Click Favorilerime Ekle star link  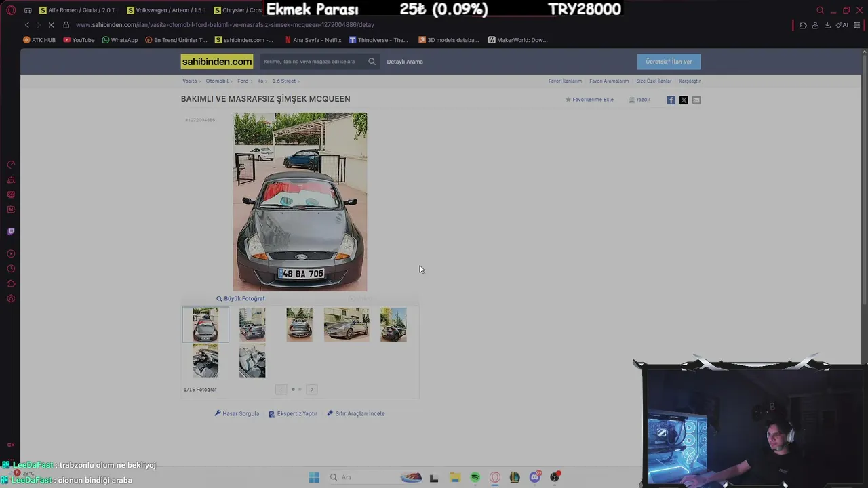(x=589, y=100)
